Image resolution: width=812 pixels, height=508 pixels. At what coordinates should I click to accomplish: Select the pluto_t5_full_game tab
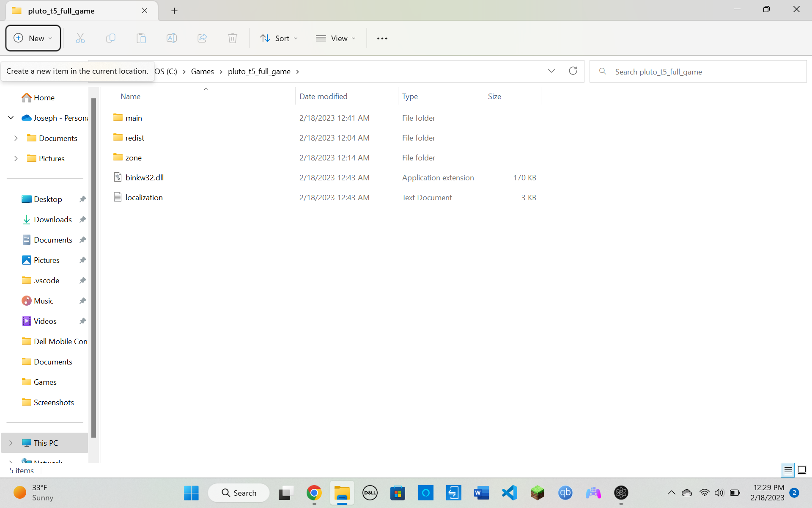tap(82, 11)
